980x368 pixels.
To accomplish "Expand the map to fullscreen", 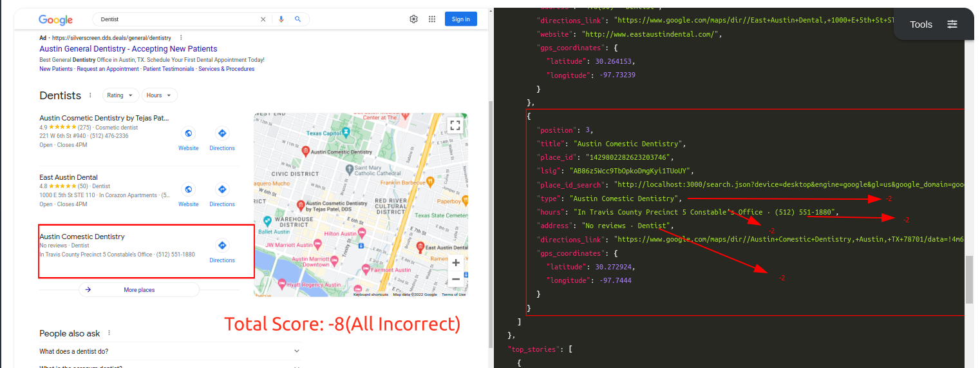I will click(x=455, y=125).
